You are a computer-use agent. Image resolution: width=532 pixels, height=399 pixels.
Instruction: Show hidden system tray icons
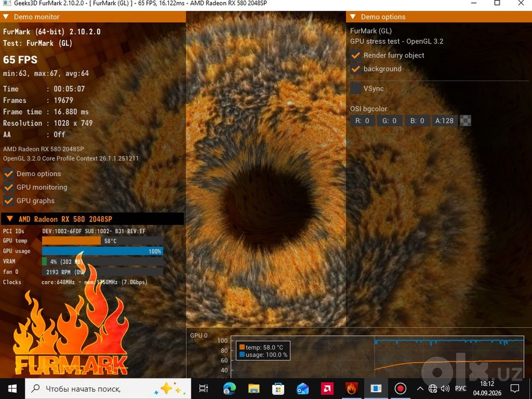click(x=420, y=389)
